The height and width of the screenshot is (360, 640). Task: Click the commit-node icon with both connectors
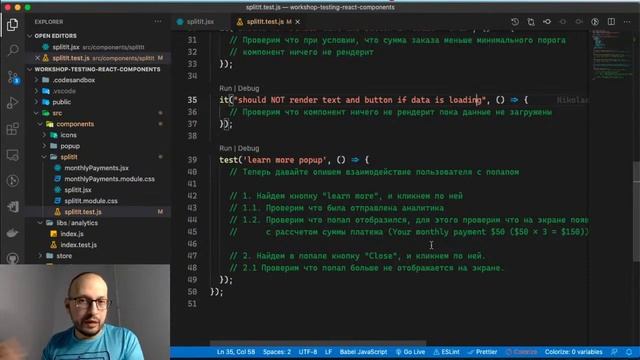point(547,22)
